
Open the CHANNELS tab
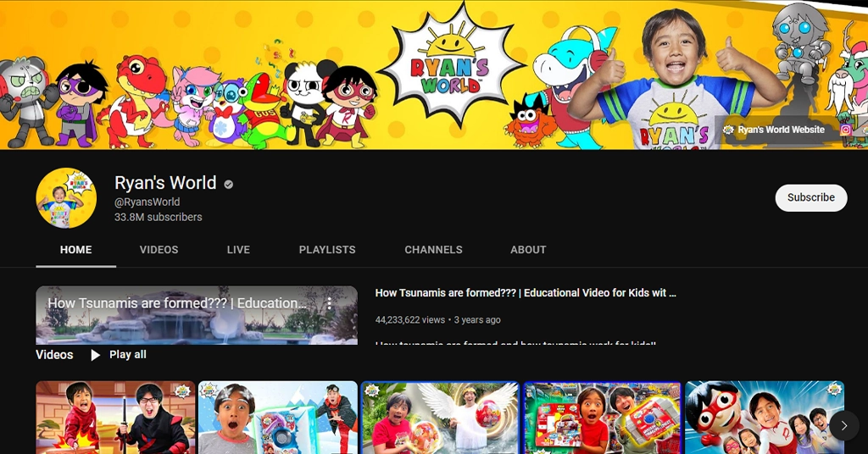coord(433,250)
